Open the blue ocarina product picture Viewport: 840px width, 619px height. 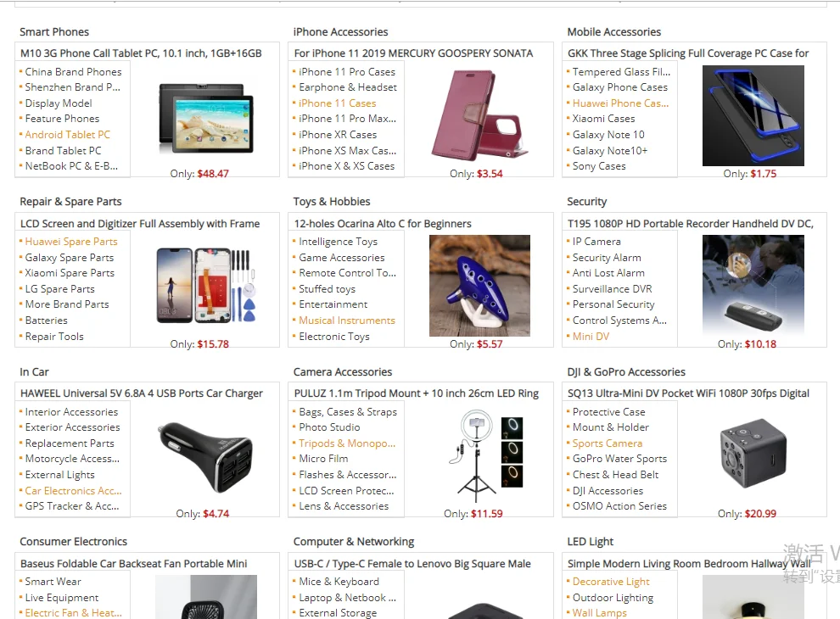click(479, 286)
